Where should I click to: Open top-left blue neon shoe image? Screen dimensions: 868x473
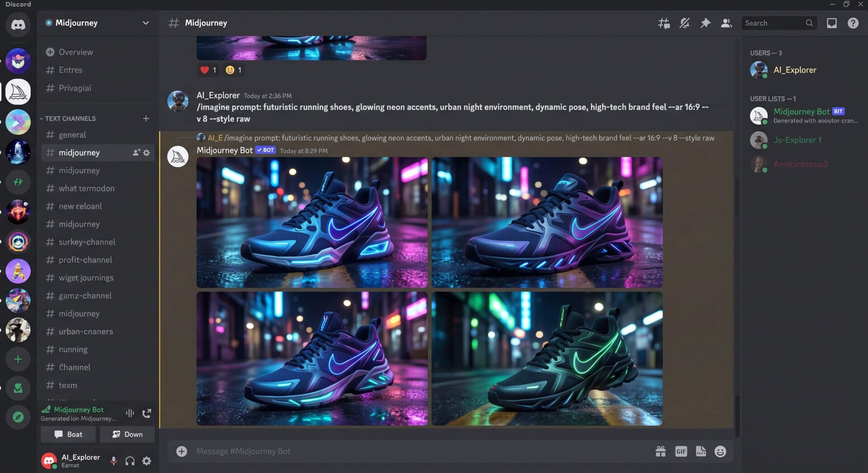312,222
